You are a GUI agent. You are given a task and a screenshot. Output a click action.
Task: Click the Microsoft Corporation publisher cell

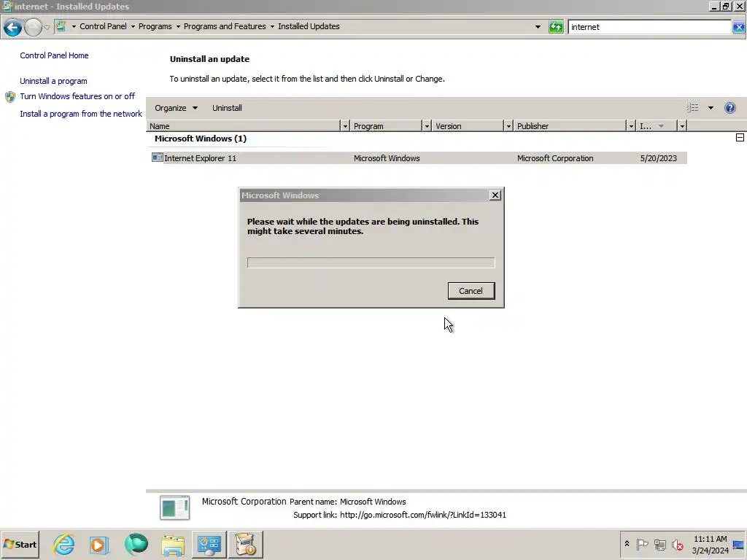click(x=555, y=158)
